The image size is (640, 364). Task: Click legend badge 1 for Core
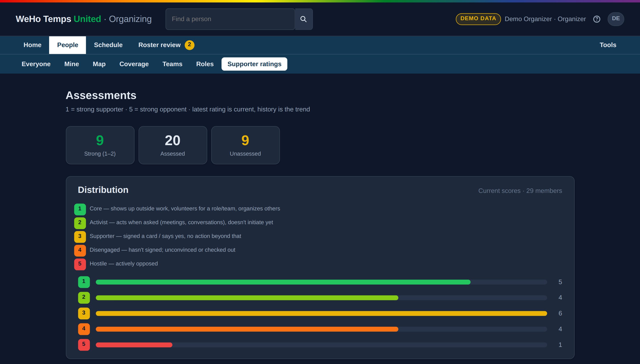(80, 209)
